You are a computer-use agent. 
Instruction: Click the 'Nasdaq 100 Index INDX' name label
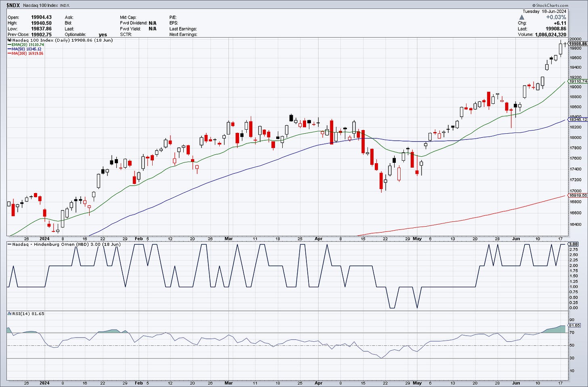click(47, 6)
